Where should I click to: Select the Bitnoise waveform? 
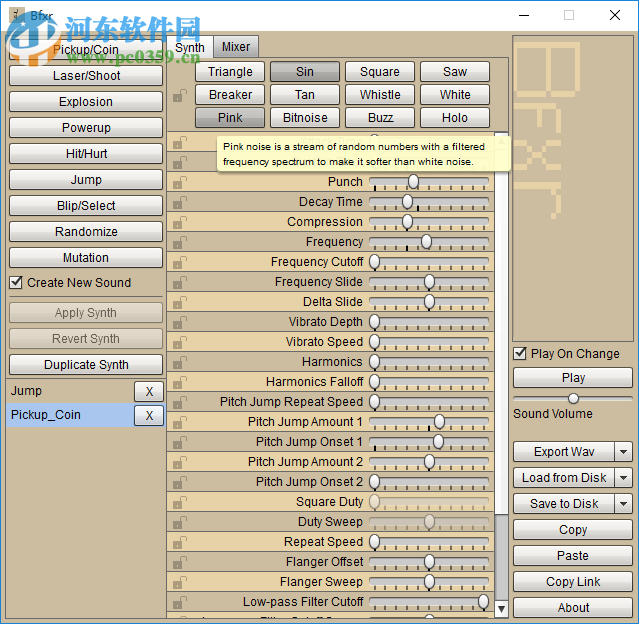pos(305,118)
